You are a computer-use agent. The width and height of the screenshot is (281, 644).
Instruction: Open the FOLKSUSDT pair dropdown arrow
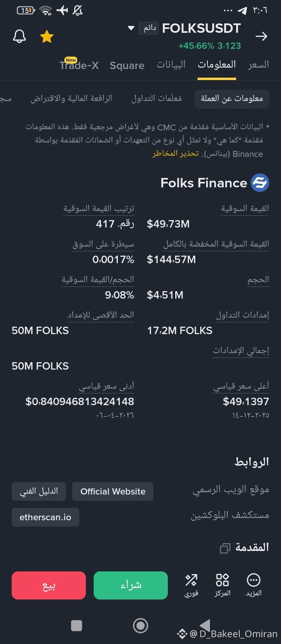131,28
